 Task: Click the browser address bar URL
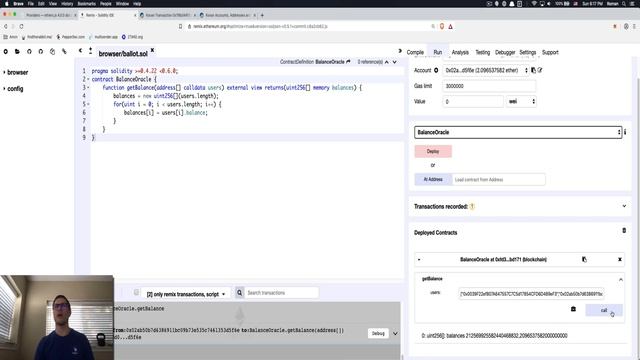pyautogui.click(x=260, y=26)
